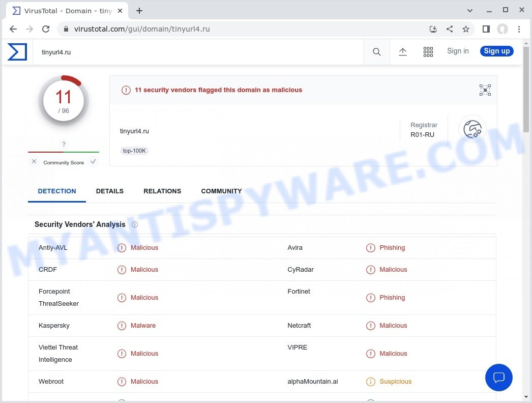
Task: Expand the tab search dropdown arrow
Action: pos(470,11)
